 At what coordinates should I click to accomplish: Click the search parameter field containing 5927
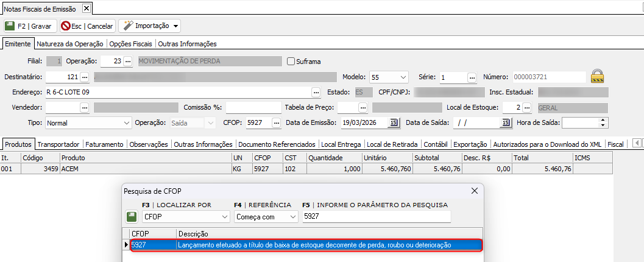(375, 216)
